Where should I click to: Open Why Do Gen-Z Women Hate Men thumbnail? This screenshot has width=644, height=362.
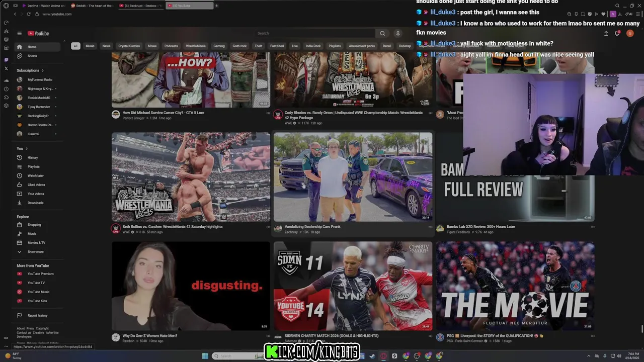[191, 286]
